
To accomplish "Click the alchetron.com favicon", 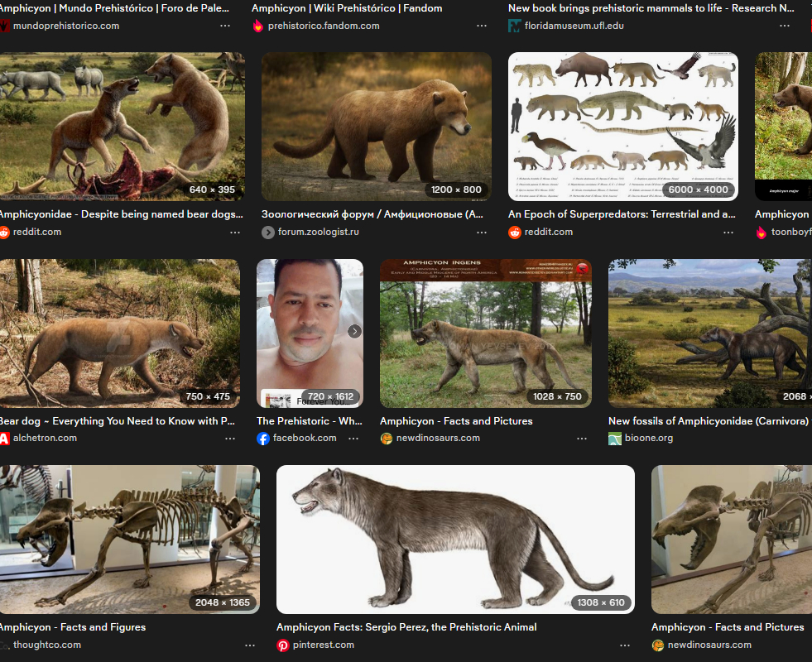I will click(4, 439).
